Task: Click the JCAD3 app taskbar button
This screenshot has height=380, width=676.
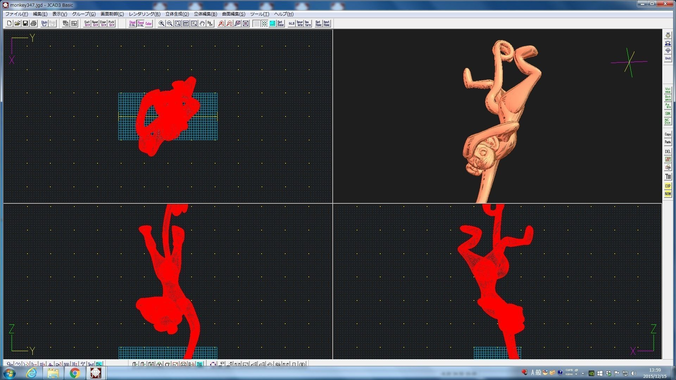Action: [x=96, y=373]
